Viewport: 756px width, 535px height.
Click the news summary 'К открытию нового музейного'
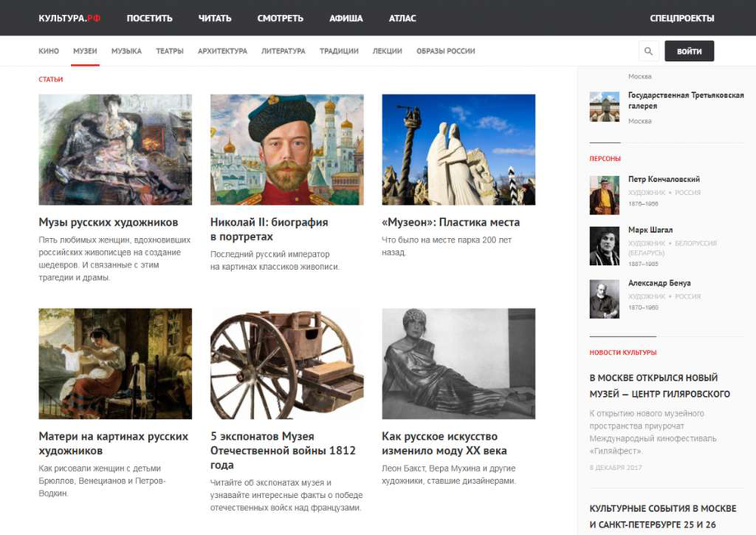click(653, 432)
